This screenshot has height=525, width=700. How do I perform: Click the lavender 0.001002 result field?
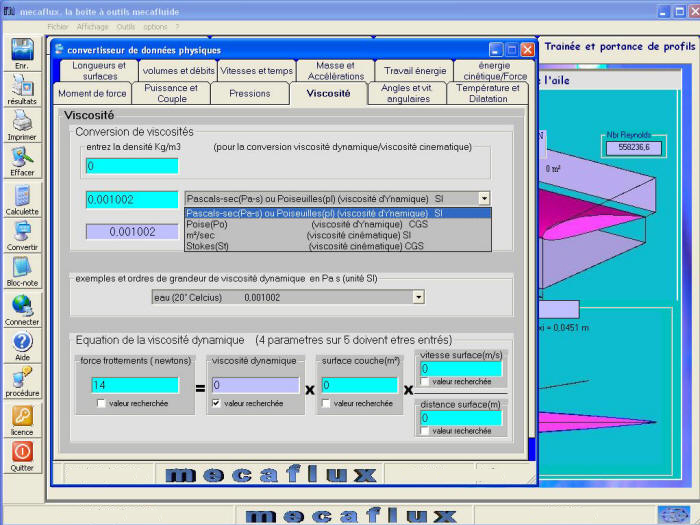[x=132, y=232]
